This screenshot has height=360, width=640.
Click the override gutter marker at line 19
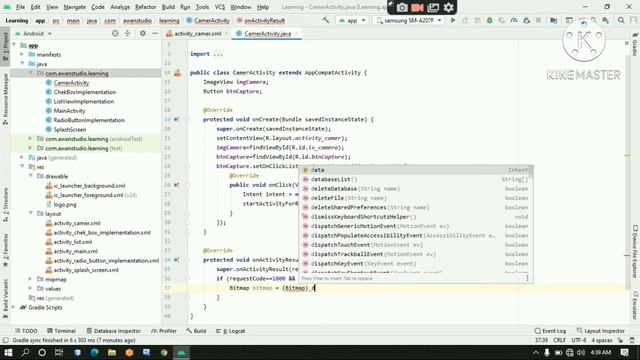click(x=176, y=120)
